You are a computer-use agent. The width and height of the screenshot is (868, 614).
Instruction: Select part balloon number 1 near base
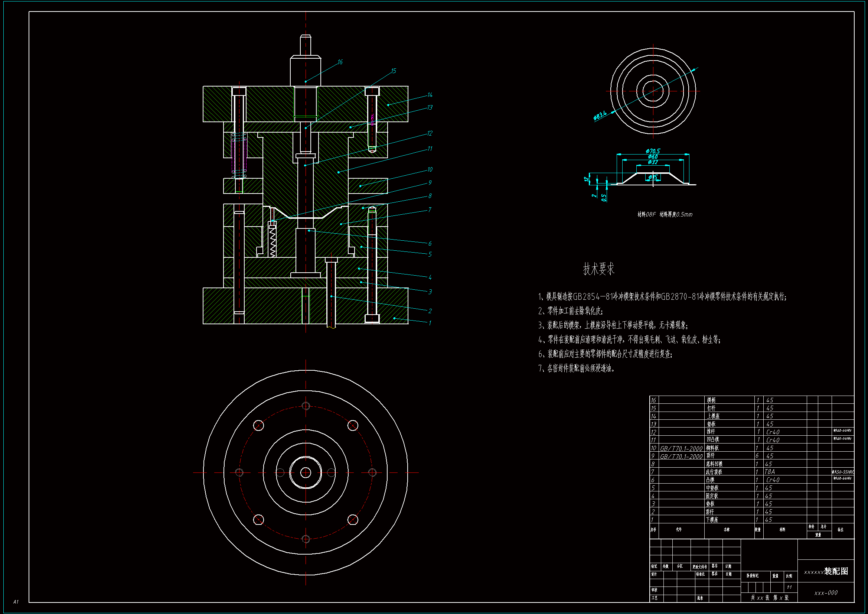coord(430,323)
